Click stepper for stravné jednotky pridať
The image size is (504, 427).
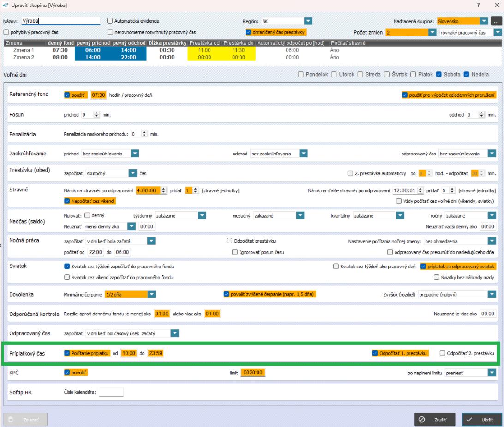[x=195, y=190]
